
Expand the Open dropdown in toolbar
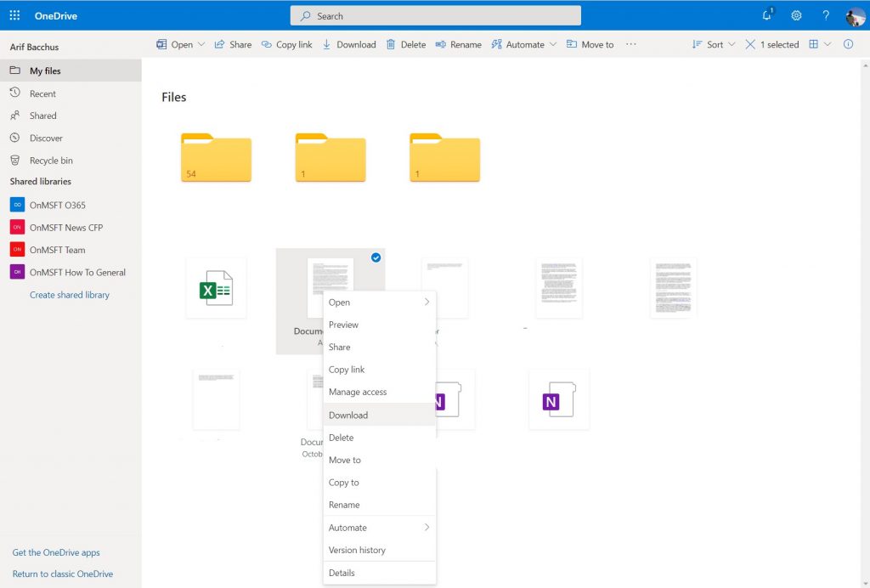click(201, 44)
